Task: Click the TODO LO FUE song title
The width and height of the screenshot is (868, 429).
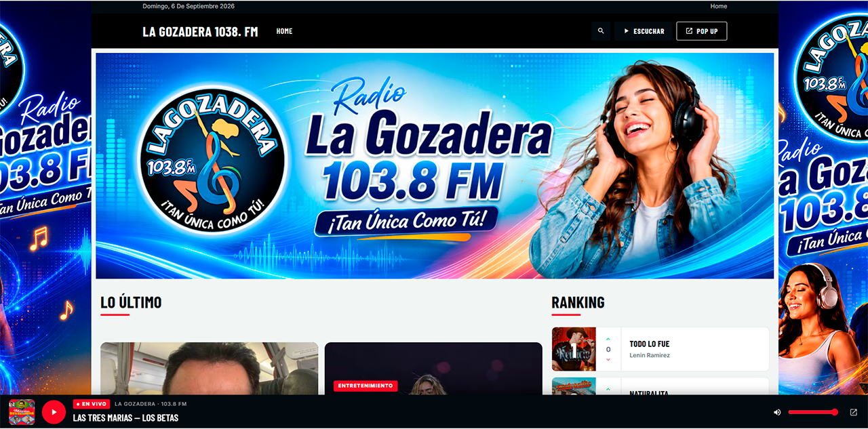Action: pyautogui.click(x=649, y=344)
